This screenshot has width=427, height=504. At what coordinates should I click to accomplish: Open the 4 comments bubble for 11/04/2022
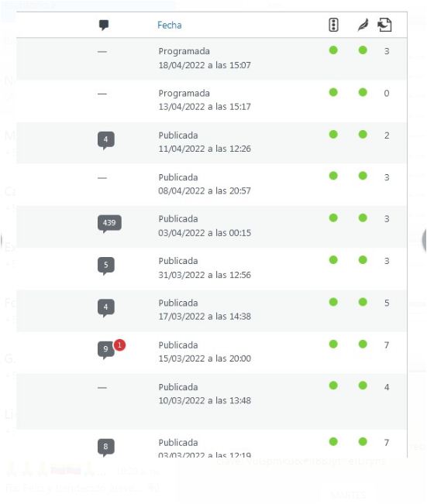(x=106, y=140)
